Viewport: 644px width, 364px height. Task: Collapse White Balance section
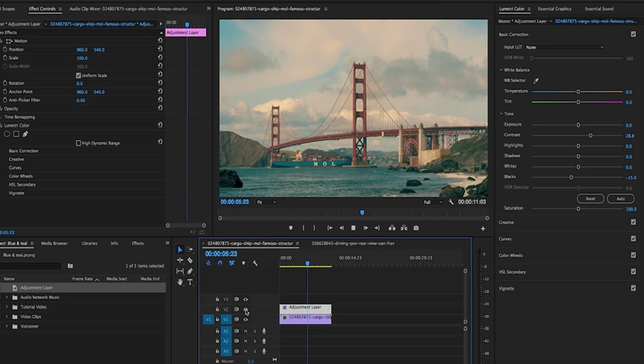tap(501, 70)
